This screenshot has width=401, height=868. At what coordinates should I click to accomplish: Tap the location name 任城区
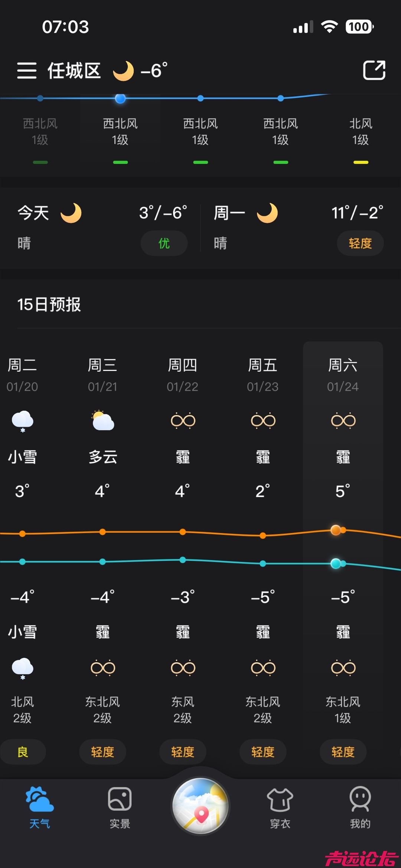[x=75, y=71]
